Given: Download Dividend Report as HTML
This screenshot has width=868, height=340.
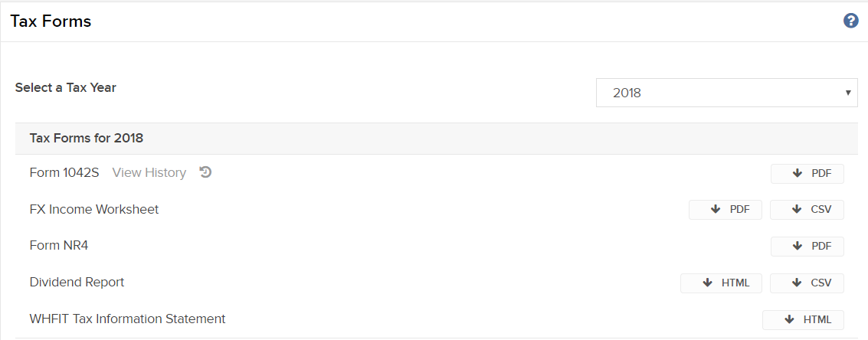Looking at the screenshot, I should coord(722,283).
